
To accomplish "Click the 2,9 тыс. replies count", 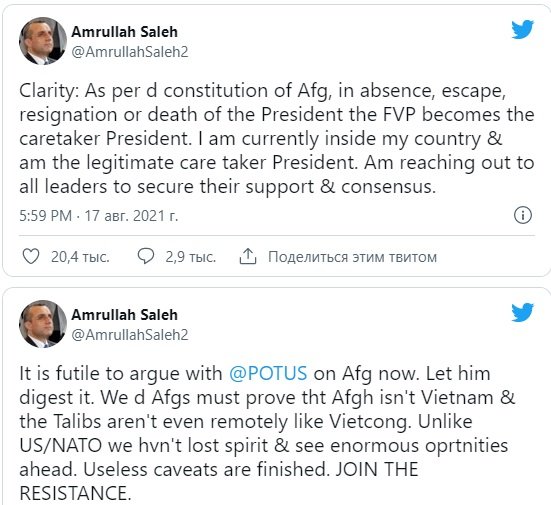I will point(190,257).
